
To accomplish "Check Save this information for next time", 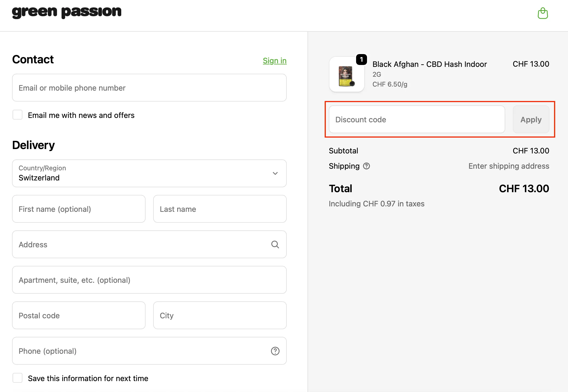I will pyautogui.click(x=17, y=378).
